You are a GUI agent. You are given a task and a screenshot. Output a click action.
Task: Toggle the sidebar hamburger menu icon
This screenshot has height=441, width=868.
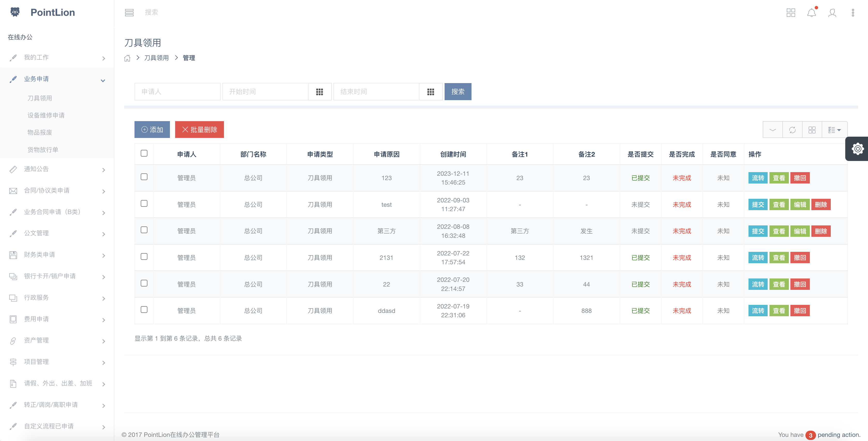click(129, 12)
